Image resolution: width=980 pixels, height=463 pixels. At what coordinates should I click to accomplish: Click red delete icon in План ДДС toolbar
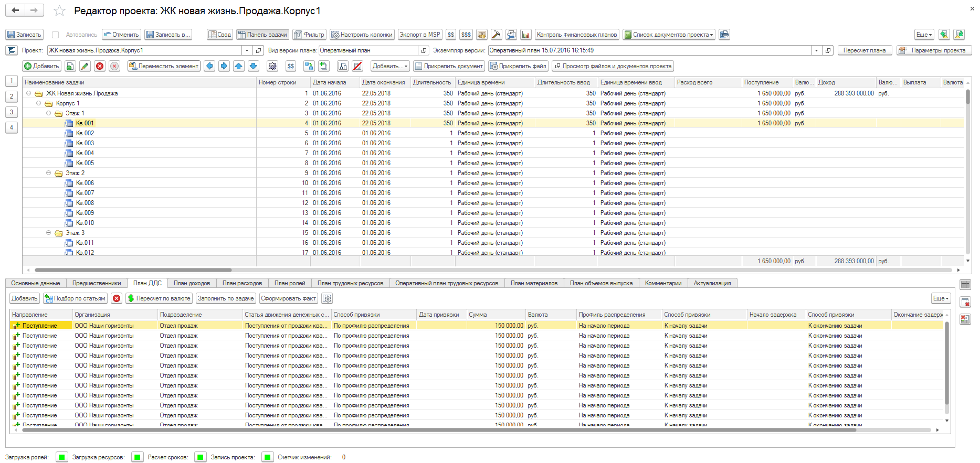pos(117,298)
